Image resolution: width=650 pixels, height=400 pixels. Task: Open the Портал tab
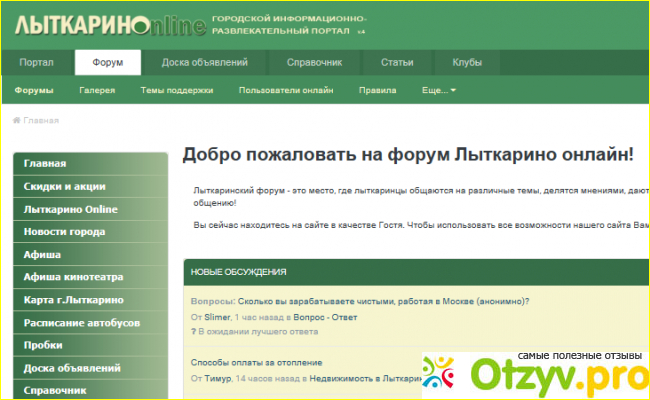[x=37, y=63]
